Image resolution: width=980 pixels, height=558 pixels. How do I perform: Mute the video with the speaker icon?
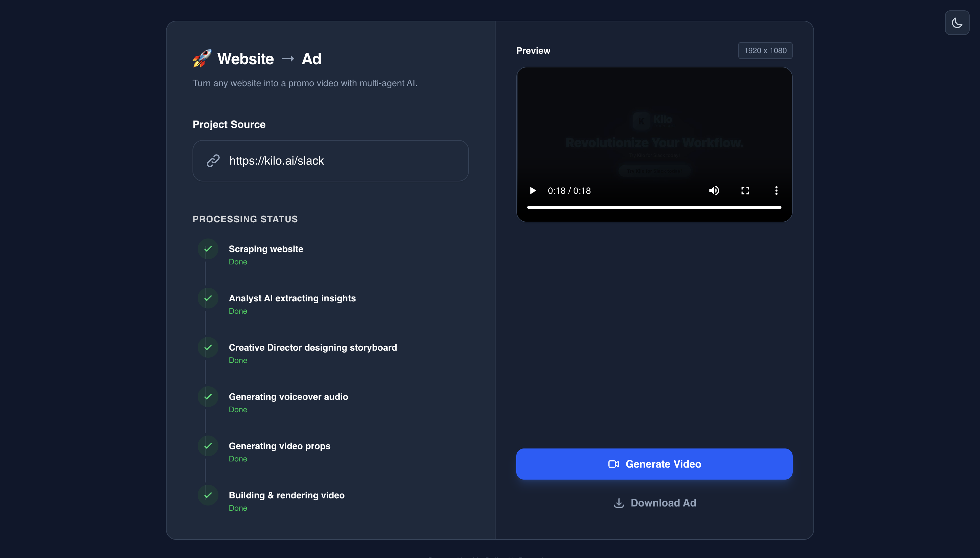coord(714,191)
